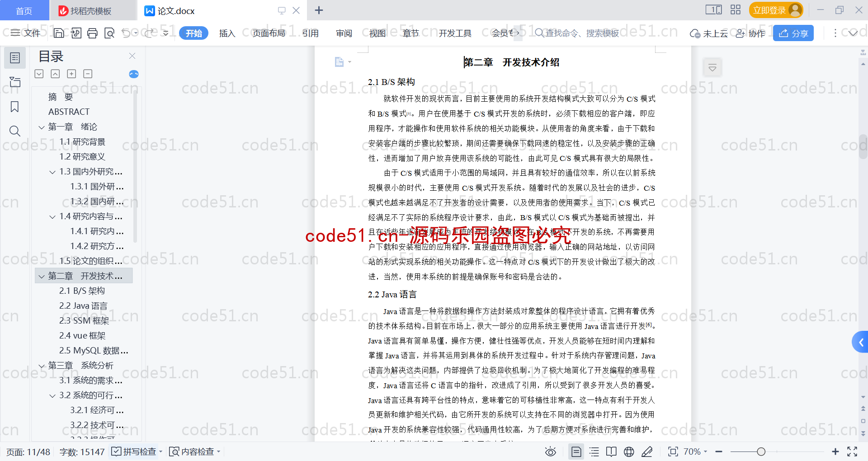
Task: Collapse 第三章 系统分析 tree node
Action: pyautogui.click(x=42, y=366)
